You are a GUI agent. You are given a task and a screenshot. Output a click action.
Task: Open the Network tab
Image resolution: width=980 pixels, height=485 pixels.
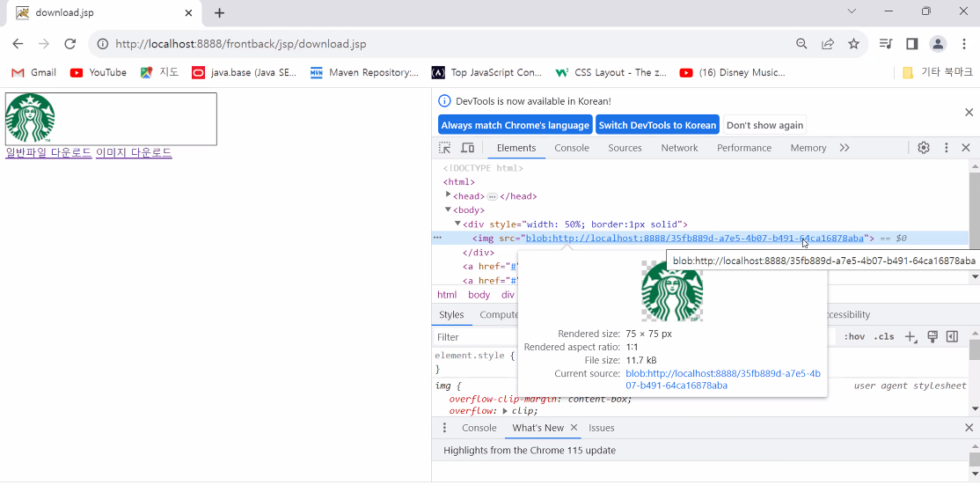pyautogui.click(x=679, y=148)
